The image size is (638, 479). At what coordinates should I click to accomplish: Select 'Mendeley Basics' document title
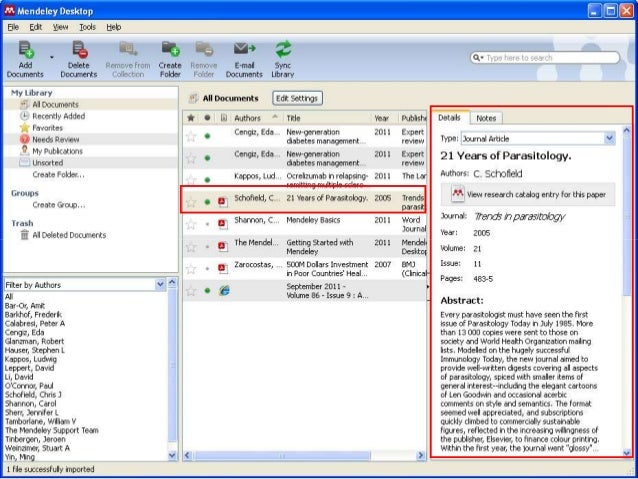point(313,220)
